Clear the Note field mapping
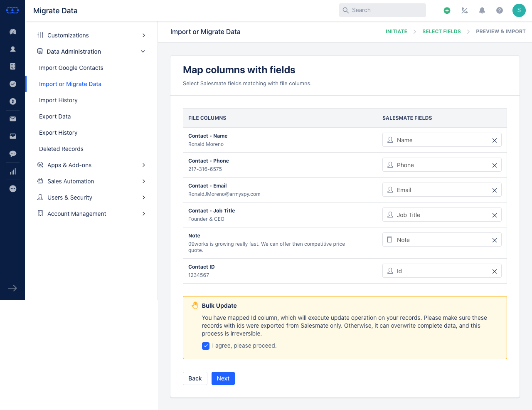This screenshot has height=410, width=532. [495, 240]
